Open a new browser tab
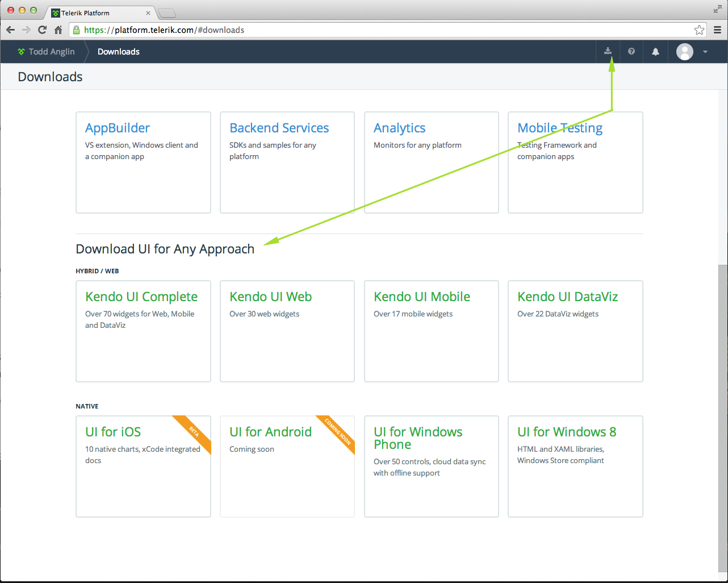Image resolution: width=728 pixels, height=583 pixels. [167, 13]
